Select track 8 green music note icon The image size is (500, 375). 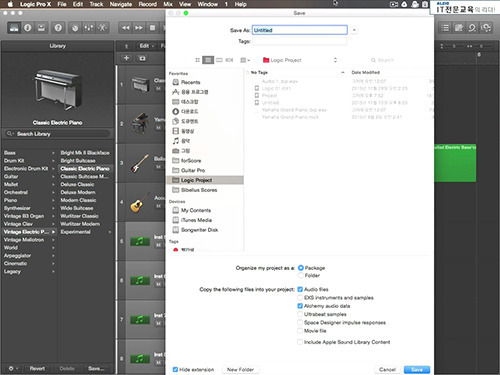(x=140, y=359)
